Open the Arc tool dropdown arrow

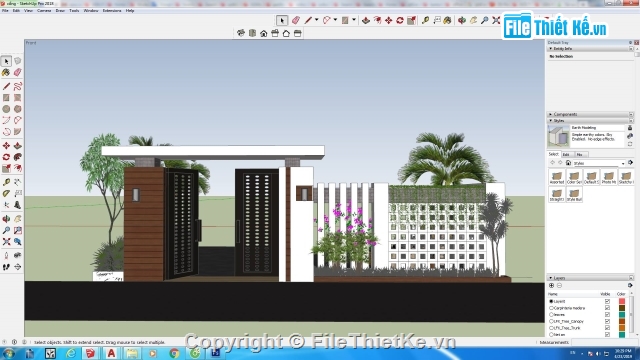335,20
